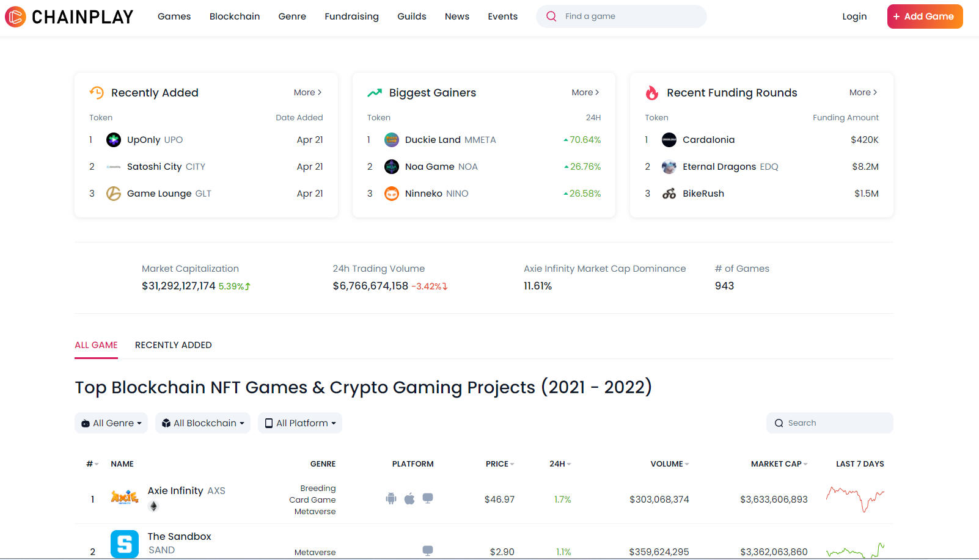
Task: Click the Duckie Land token icon
Action: pyautogui.click(x=392, y=140)
